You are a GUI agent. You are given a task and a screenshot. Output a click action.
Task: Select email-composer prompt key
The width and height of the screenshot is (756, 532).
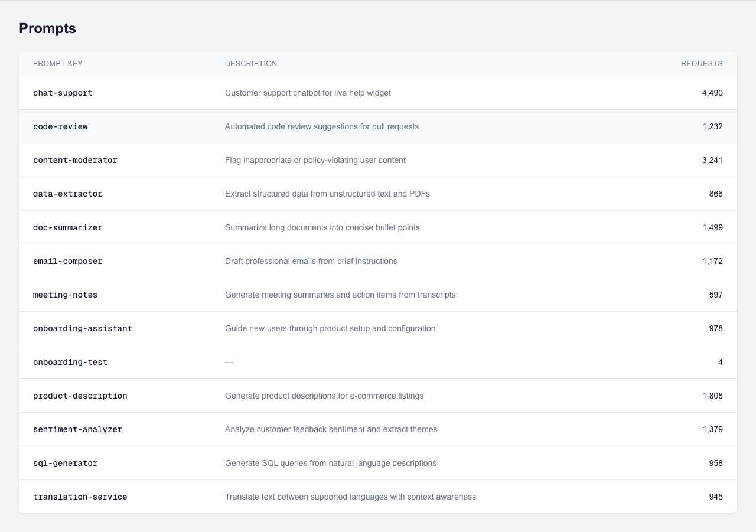(x=67, y=261)
